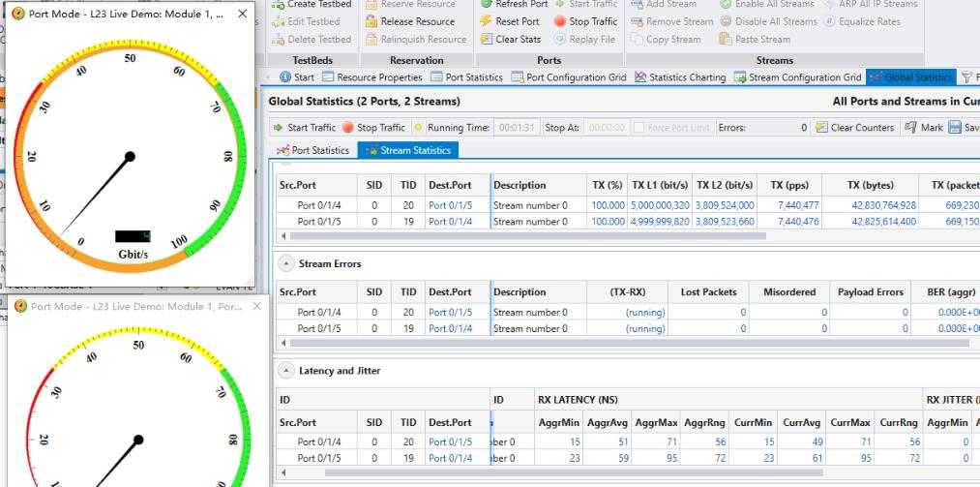The image size is (980, 487).
Task: Switch to the Resource Properties tab
Action: (372, 77)
